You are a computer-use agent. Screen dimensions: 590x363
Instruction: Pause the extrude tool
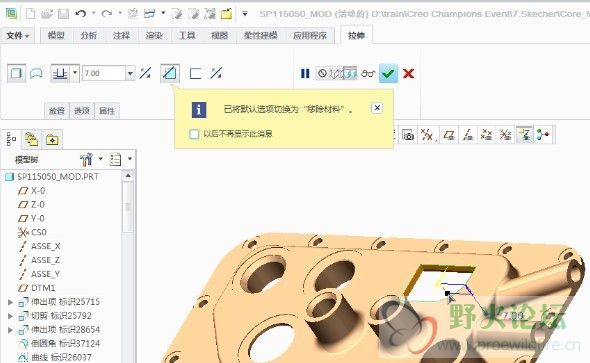[305, 73]
